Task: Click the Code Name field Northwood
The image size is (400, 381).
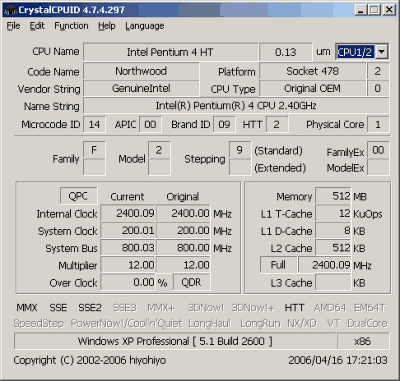Action: (x=141, y=71)
